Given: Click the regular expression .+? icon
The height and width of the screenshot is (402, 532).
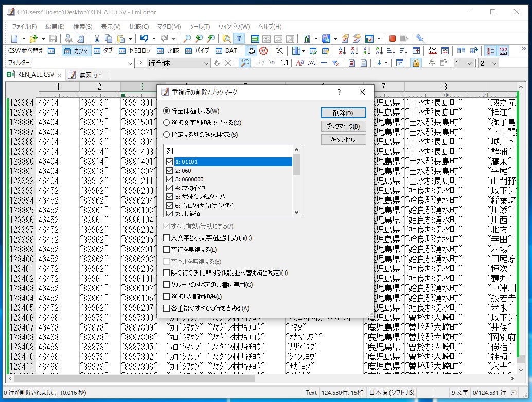Looking at the screenshot, I should point(260,63).
